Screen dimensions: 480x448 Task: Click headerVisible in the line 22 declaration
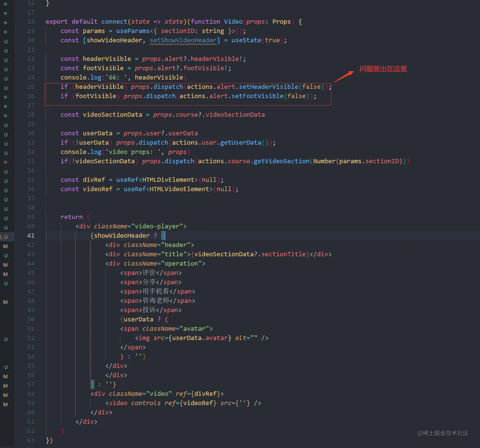click(x=107, y=59)
